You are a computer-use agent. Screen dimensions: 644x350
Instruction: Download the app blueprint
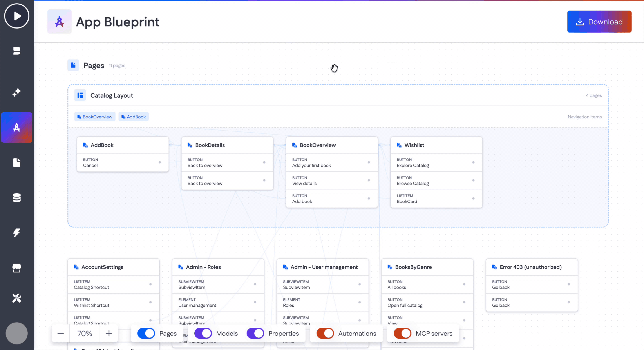click(599, 22)
